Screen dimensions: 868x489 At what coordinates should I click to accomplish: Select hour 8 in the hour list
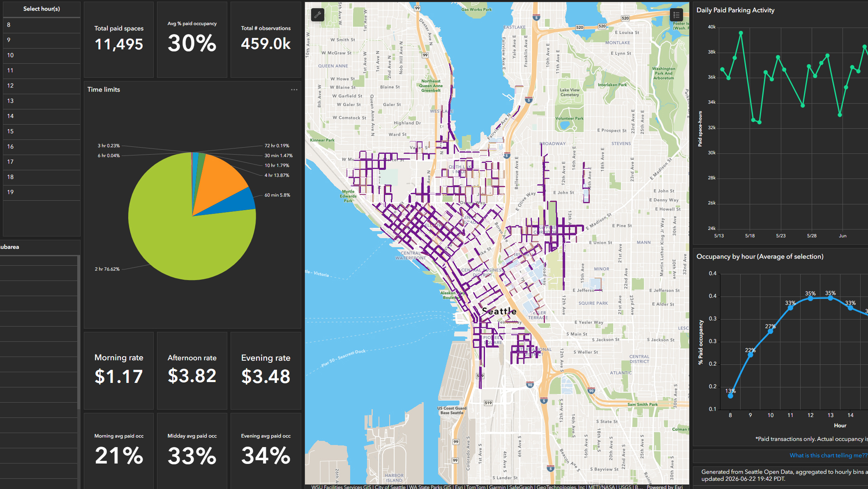tap(42, 25)
